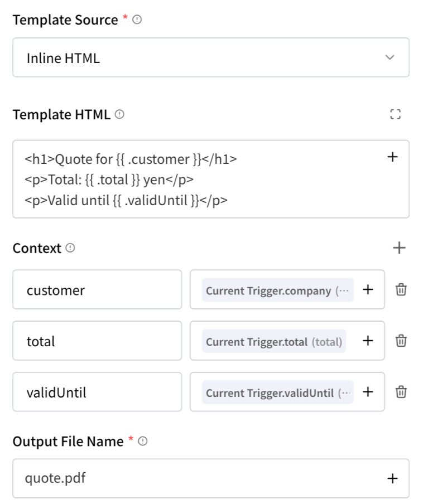Insert variable into customer value field
Image resolution: width=423 pixels, height=504 pixels.
368,289
